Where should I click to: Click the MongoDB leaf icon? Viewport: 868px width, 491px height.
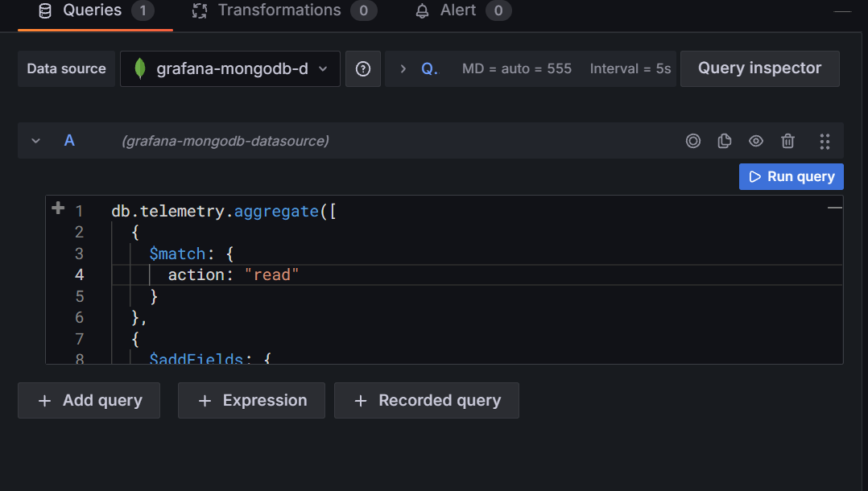point(140,68)
